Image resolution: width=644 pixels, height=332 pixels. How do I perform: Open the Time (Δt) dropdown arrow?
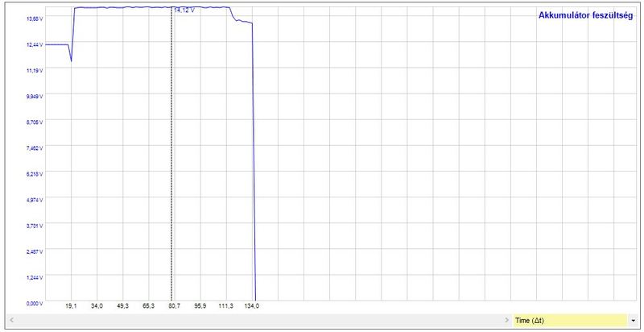pyautogui.click(x=634, y=321)
